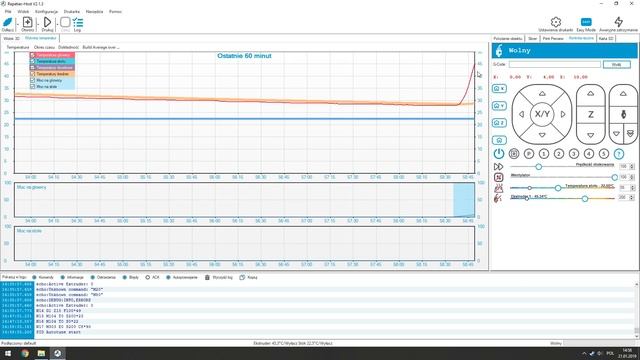Move X axis right arrow in X/Y pad

[563, 114]
